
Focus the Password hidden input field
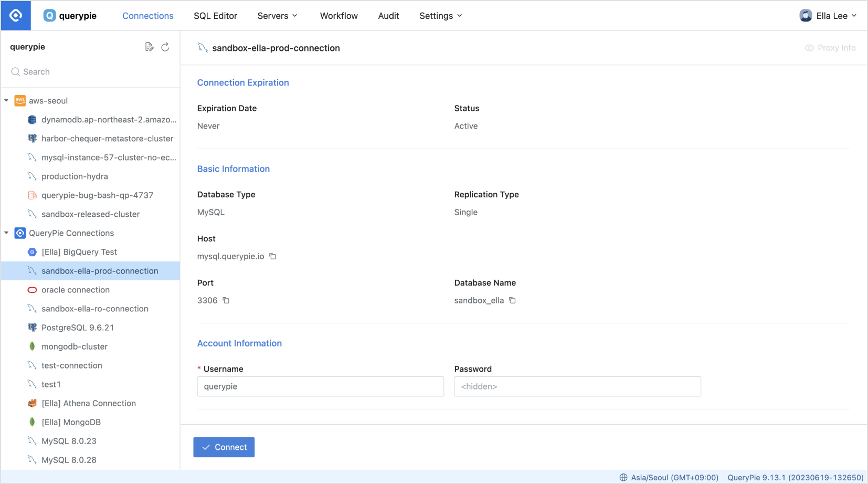tap(577, 386)
